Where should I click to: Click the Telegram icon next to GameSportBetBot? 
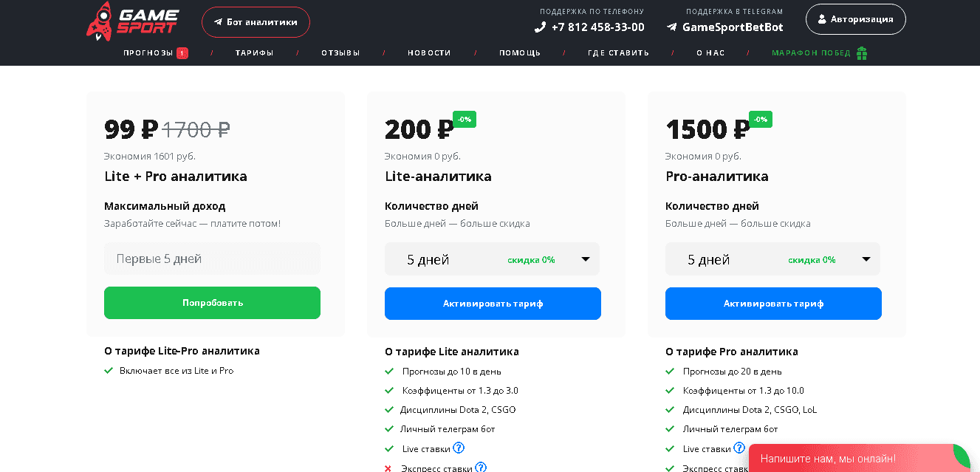click(x=671, y=27)
